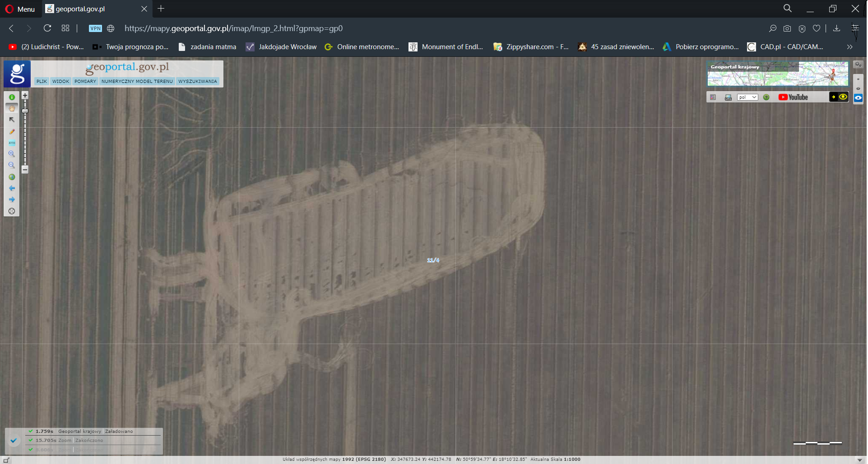
Task: Open the XYH coordinates tool
Action: (12, 143)
